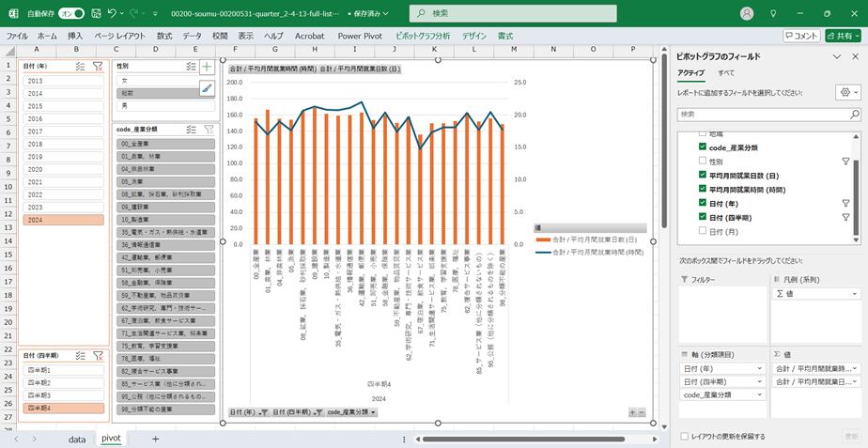This screenshot has width=868, height=448.
Task: Click the chart elements plus button
Action: [208, 68]
